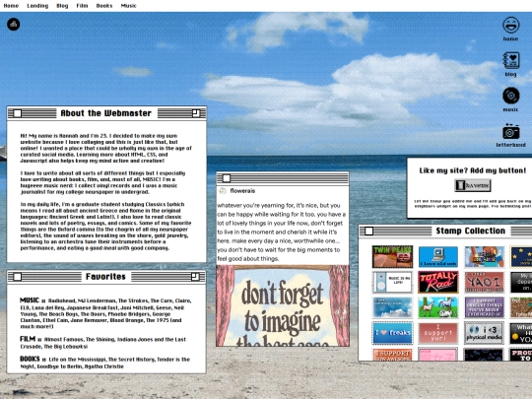Click the 'home' label under smiley icon

(510, 39)
